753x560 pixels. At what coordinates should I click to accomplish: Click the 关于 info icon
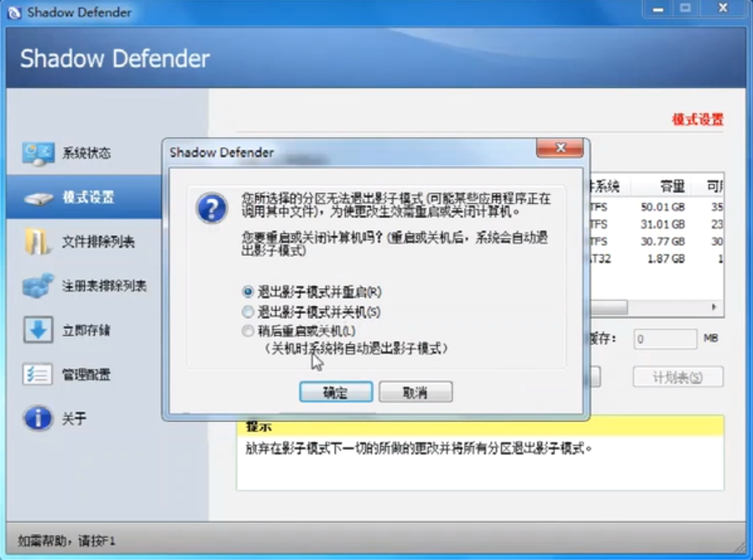pyautogui.click(x=38, y=418)
